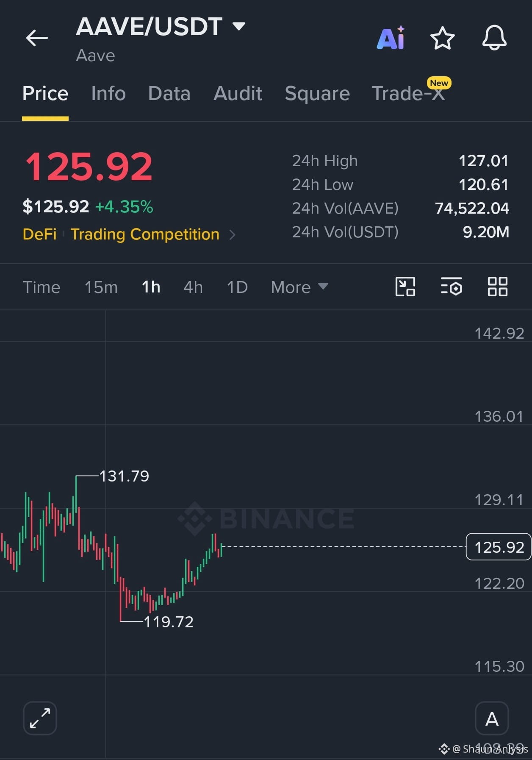Tap the 122.20 price axis label
Image resolution: width=532 pixels, height=760 pixels.
click(499, 583)
